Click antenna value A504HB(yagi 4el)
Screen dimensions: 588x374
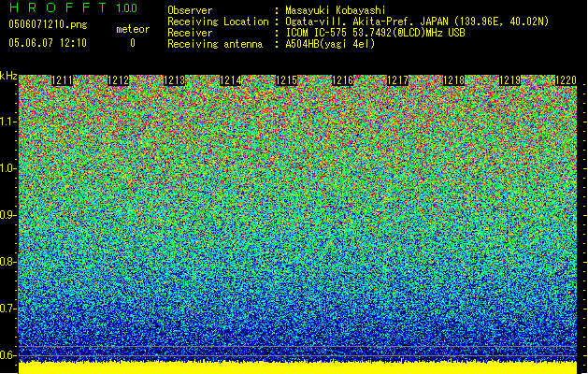tap(330, 44)
